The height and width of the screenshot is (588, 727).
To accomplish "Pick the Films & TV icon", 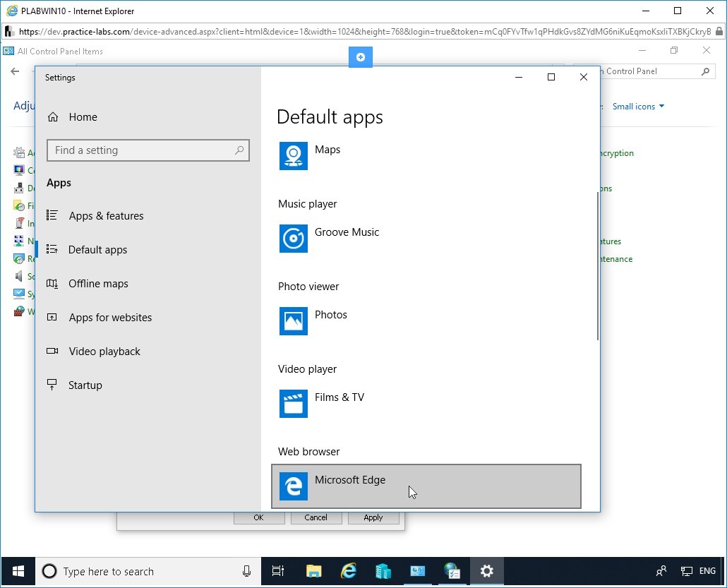I will (293, 404).
